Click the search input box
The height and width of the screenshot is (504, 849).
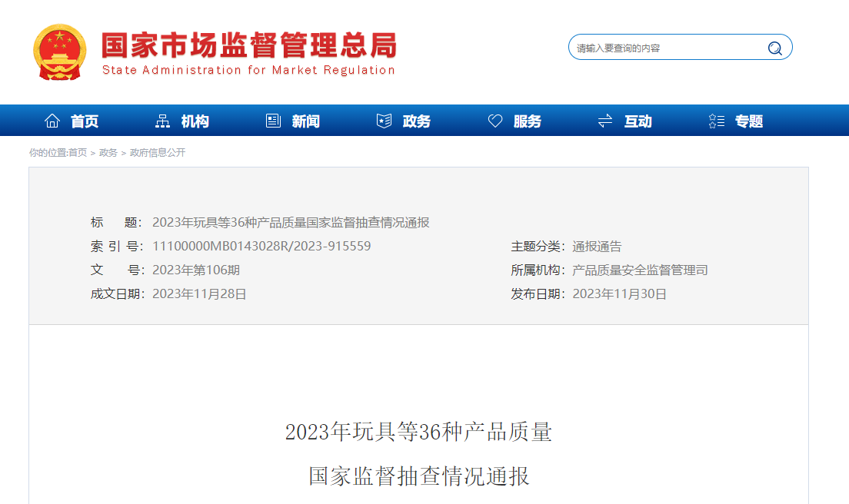pyautogui.click(x=661, y=47)
